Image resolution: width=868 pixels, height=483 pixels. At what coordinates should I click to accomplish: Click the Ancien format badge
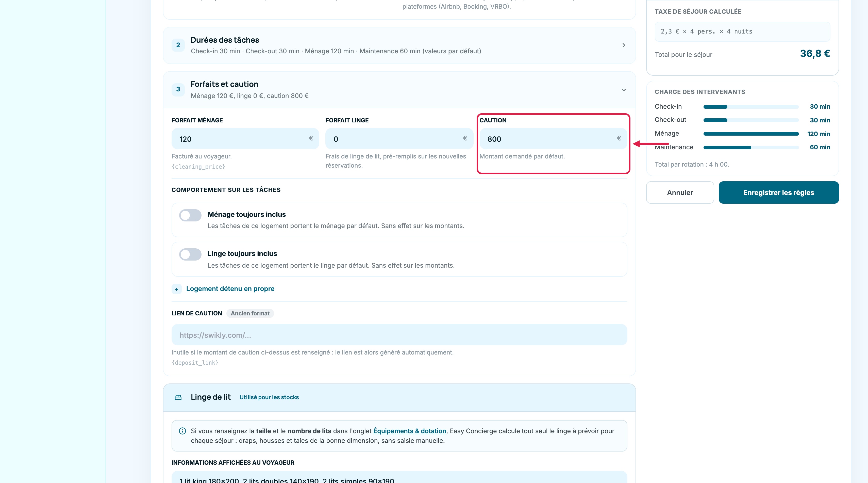(250, 313)
